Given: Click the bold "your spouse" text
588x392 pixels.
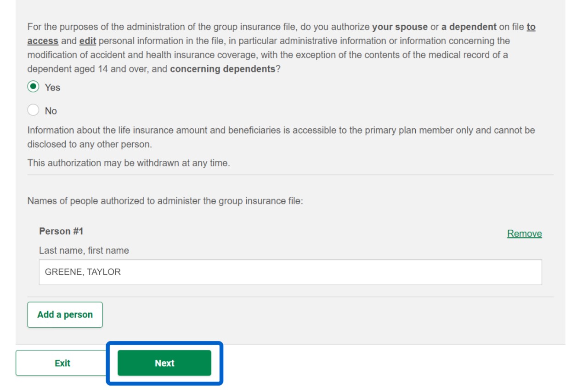Looking at the screenshot, I should point(400,27).
